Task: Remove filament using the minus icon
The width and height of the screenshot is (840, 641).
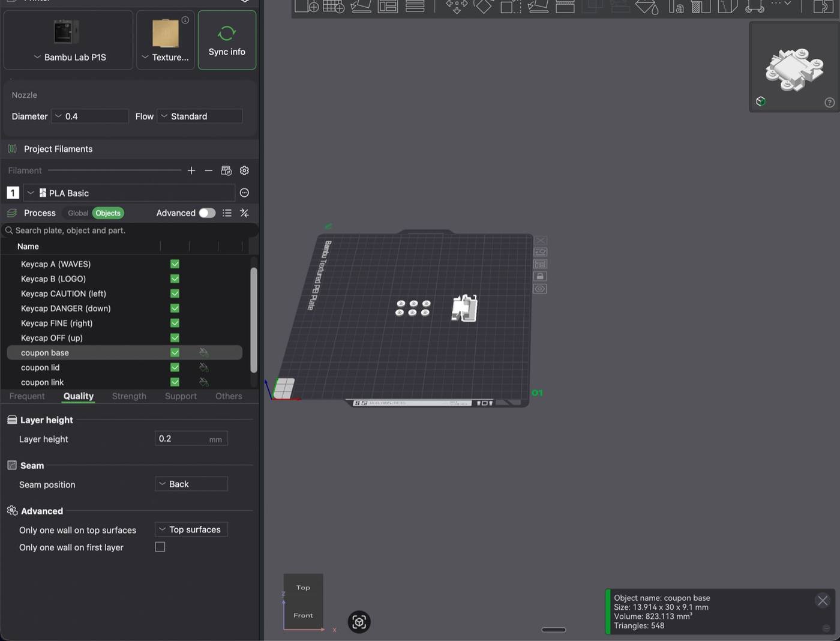Action: [208, 170]
